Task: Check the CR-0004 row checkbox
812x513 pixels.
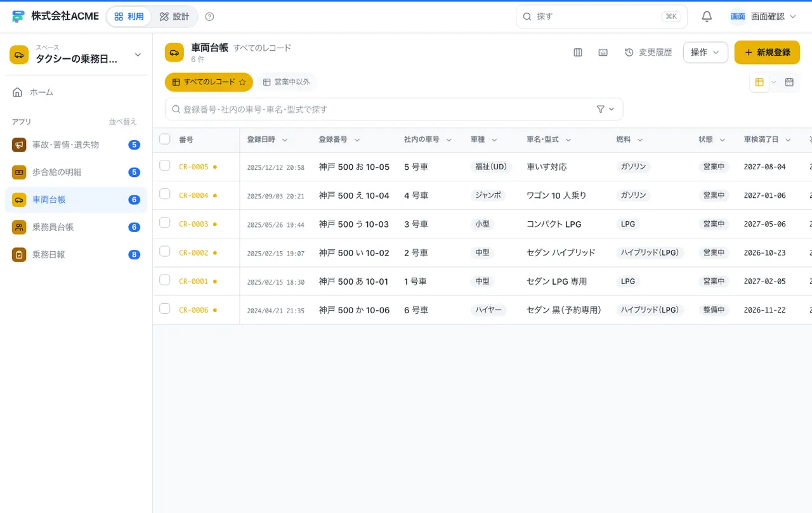Action: 165,194
